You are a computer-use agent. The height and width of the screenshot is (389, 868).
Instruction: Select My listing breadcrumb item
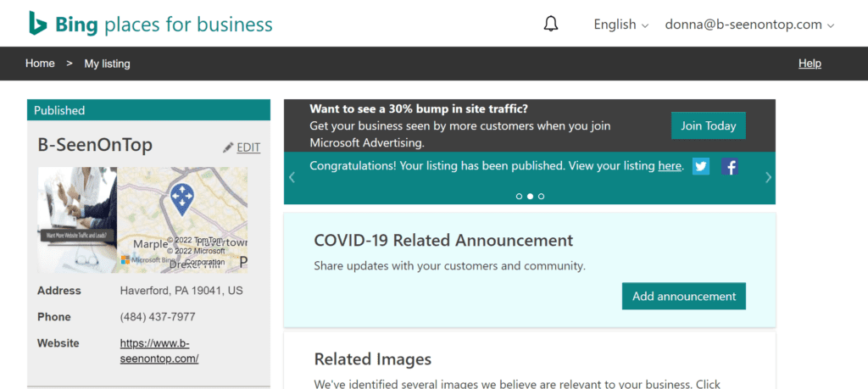tap(107, 64)
